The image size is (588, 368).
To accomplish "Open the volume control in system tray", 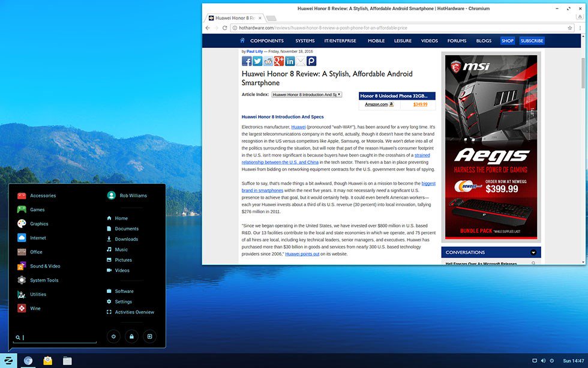I will (x=544, y=361).
